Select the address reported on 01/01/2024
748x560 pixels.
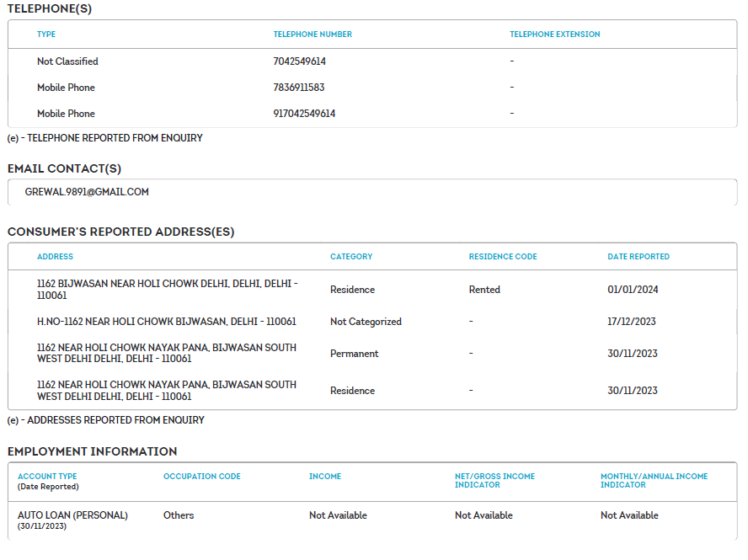pos(167,290)
